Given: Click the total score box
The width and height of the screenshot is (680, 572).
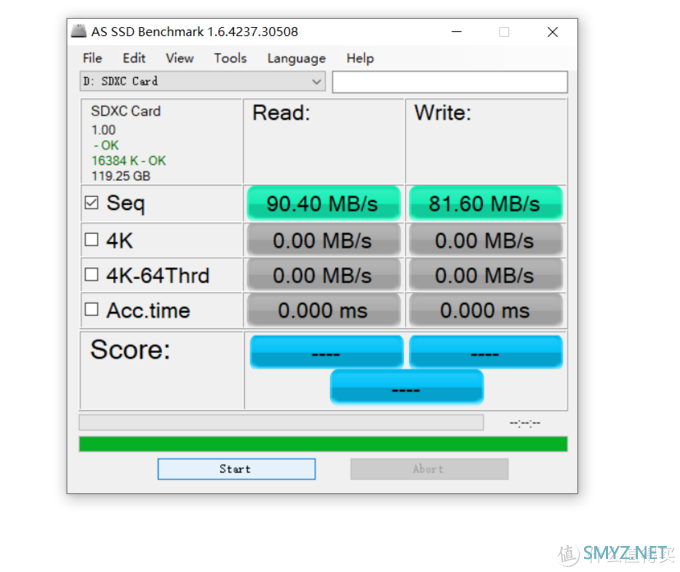Looking at the screenshot, I should pyautogui.click(x=407, y=387).
